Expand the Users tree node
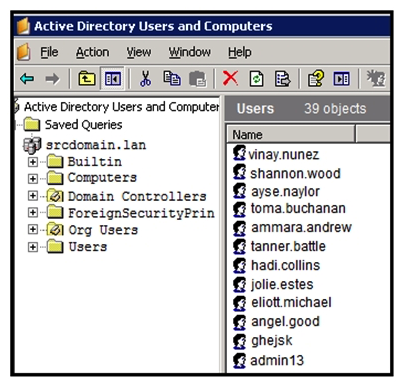403x386 pixels. [x=33, y=247]
